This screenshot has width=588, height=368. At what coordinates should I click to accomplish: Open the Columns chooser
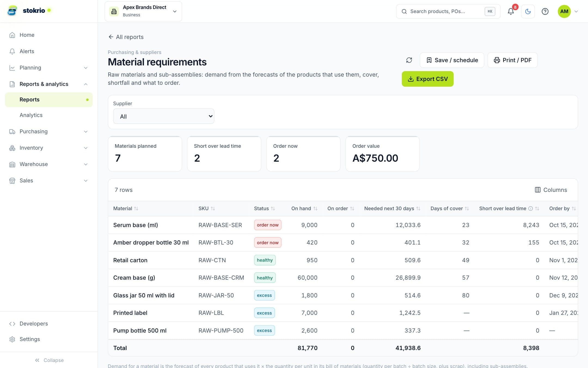pyautogui.click(x=551, y=190)
